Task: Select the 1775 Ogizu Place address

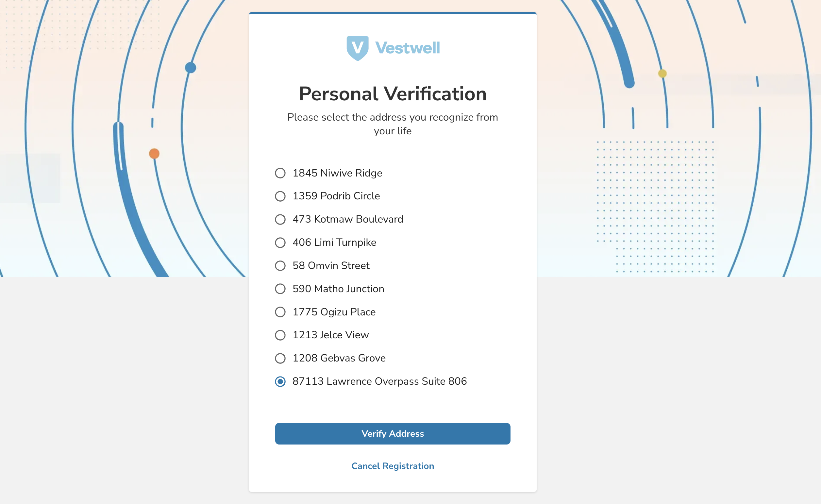Action: tap(280, 312)
